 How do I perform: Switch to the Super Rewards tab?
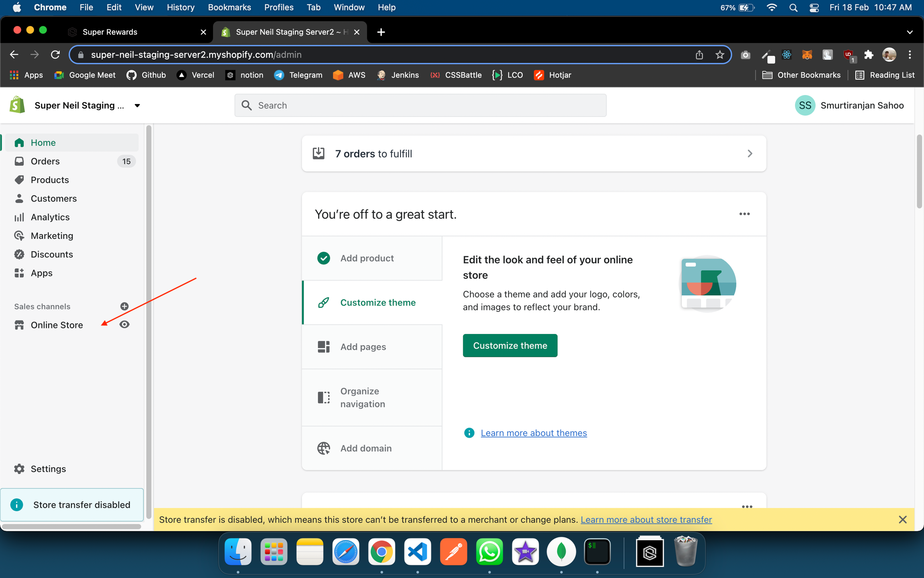[x=110, y=32]
